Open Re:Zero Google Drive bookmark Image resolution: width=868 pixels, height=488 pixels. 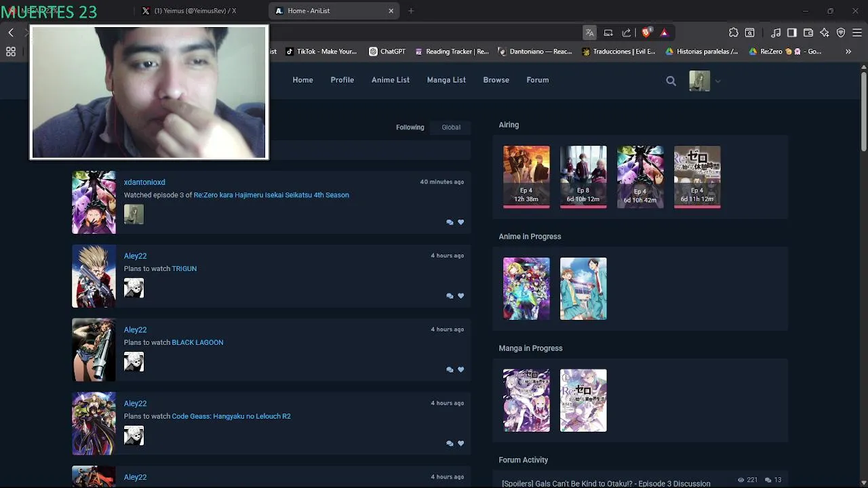point(785,52)
